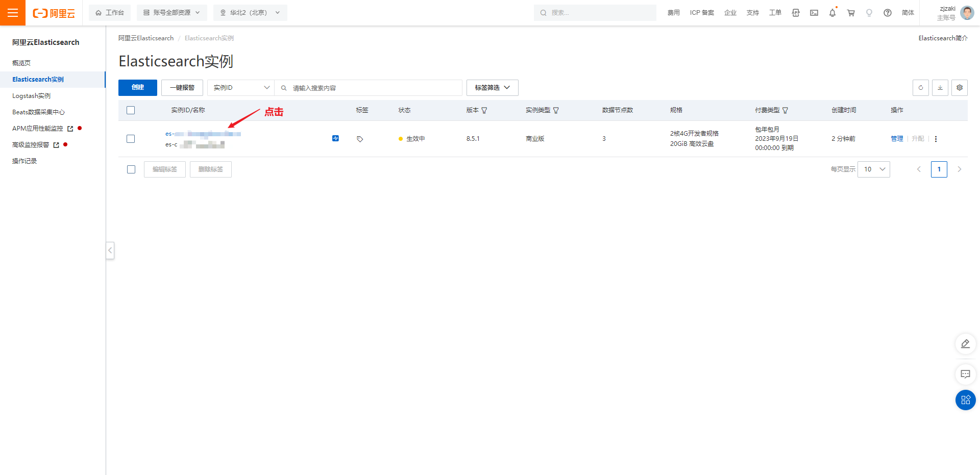Select all instances header checkbox
980x475 pixels.
click(131, 110)
